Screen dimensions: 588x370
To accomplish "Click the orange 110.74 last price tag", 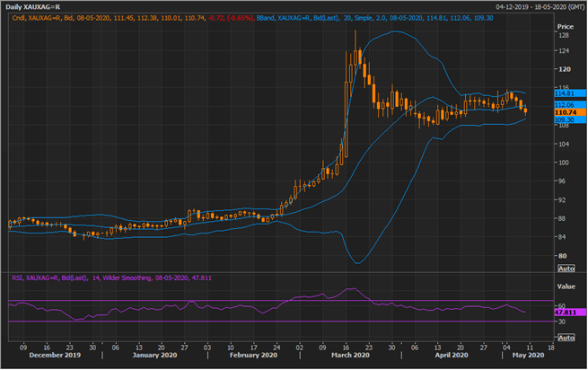I will [570, 112].
